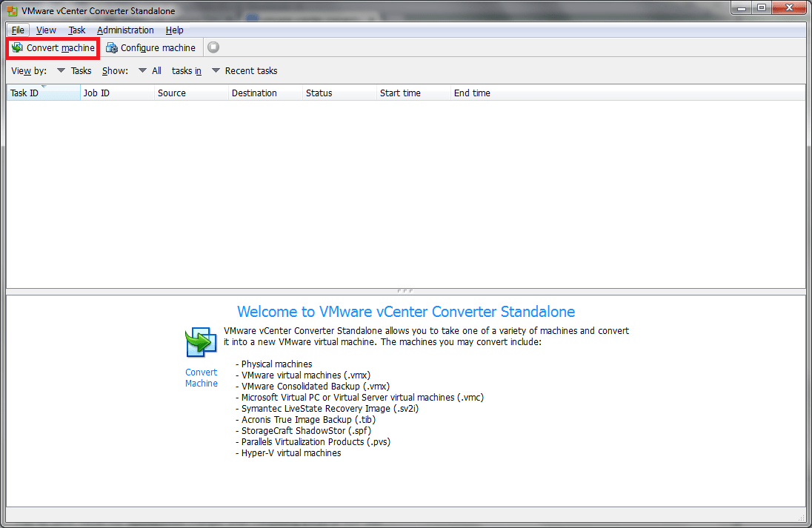Screen dimensions: 812x528
Task: Click the Job ID column header
Action: [96, 93]
